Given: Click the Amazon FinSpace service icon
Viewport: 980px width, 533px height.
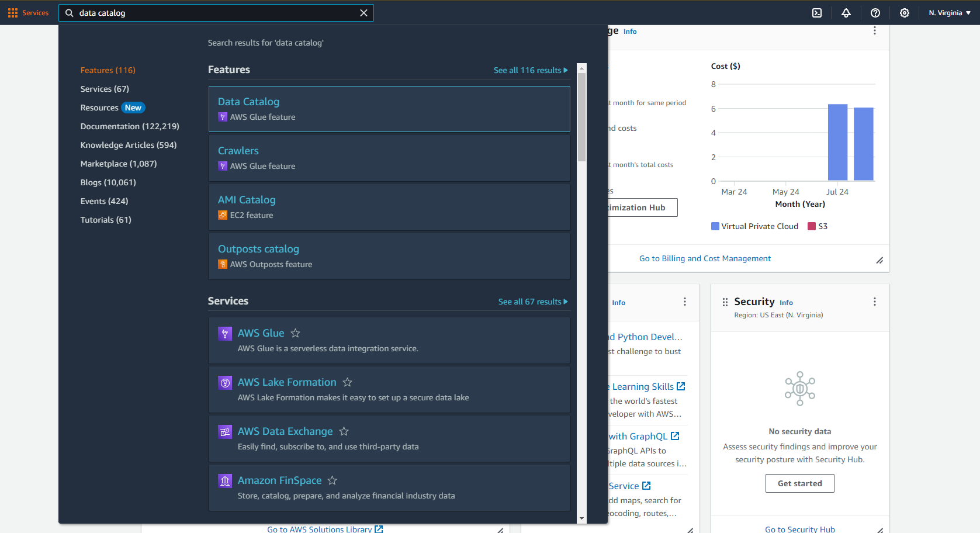Looking at the screenshot, I should point(225,480).
